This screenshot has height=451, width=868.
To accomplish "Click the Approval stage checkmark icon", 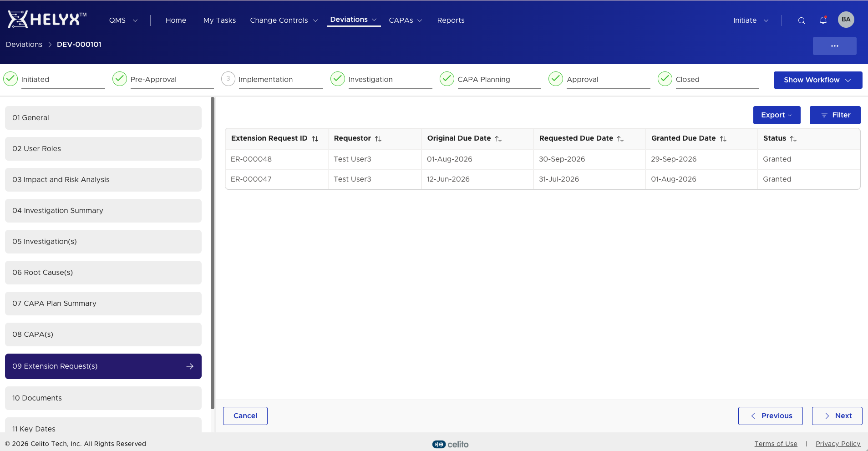I will (556, 79).
